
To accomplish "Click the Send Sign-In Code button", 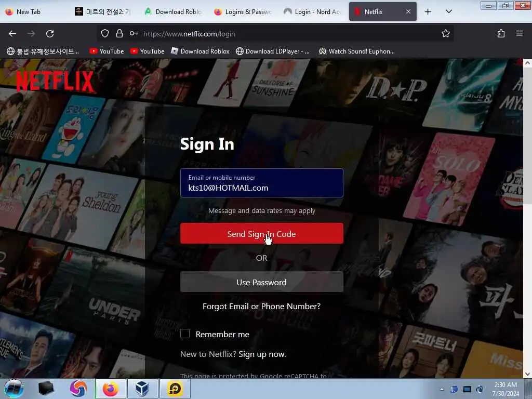I will [x=262, y=233].
